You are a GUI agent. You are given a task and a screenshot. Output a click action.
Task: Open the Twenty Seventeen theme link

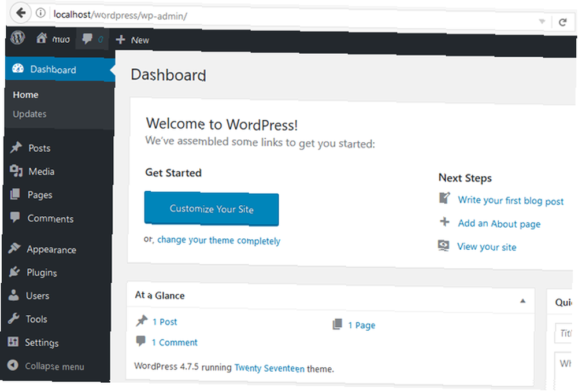click(x=269, y=368)
